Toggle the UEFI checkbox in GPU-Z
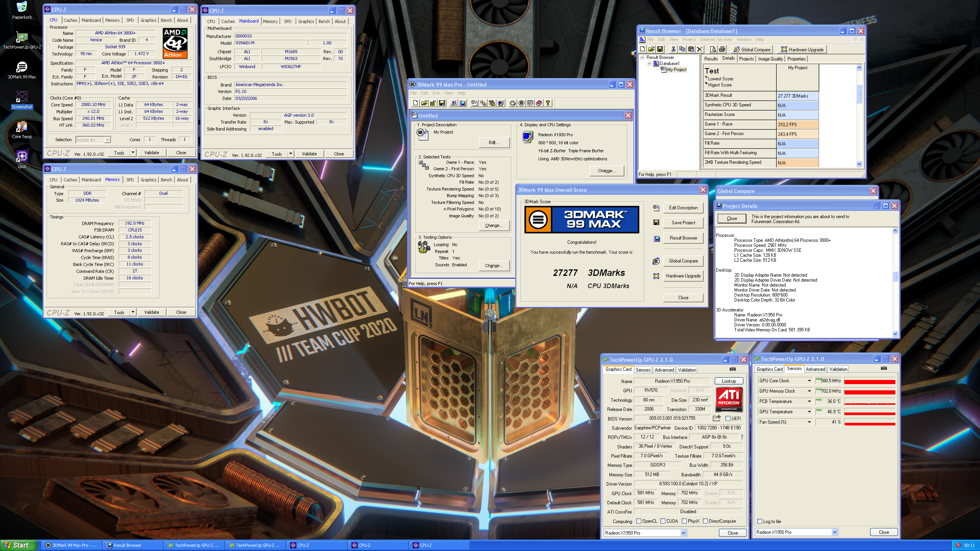 (728, 419)
